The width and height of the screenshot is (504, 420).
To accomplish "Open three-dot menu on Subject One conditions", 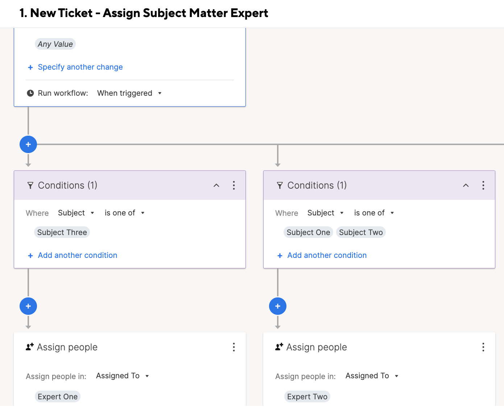I will [x=483, y=185].
